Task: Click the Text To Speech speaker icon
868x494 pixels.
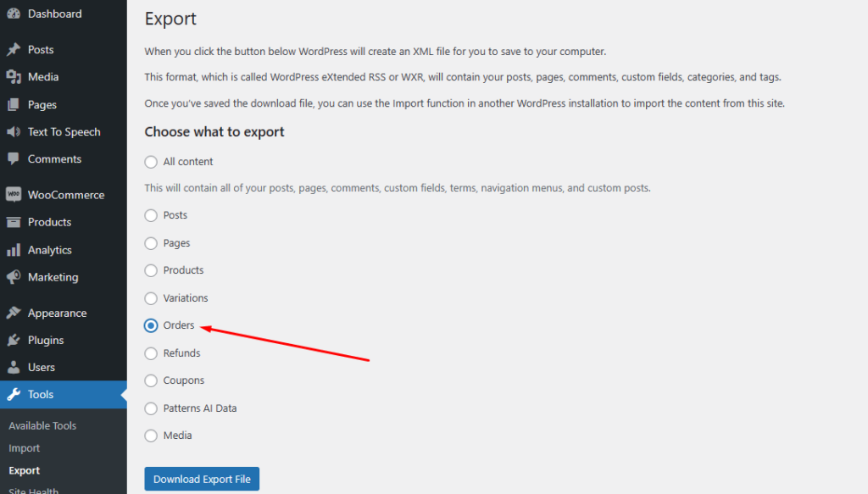Action: click(14, 131)
